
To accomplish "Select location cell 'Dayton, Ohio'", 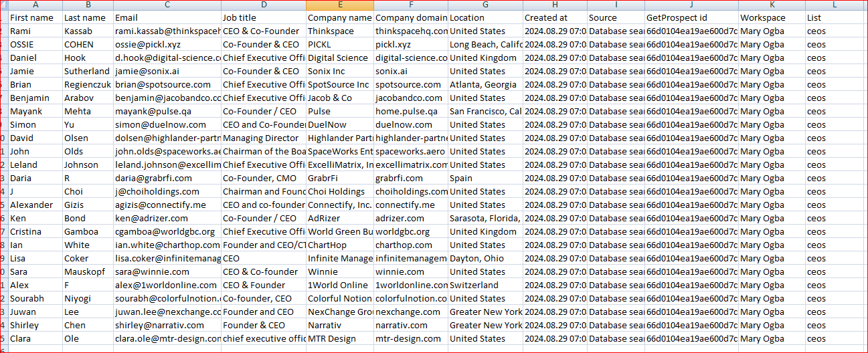I will point(485,258).
